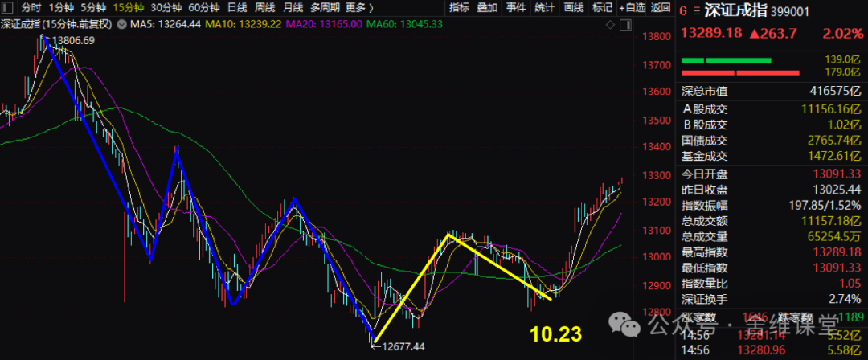The image size is (868, 360).
Task: Click the B股成交 value 1.02亿
Action: coord(845,125)
